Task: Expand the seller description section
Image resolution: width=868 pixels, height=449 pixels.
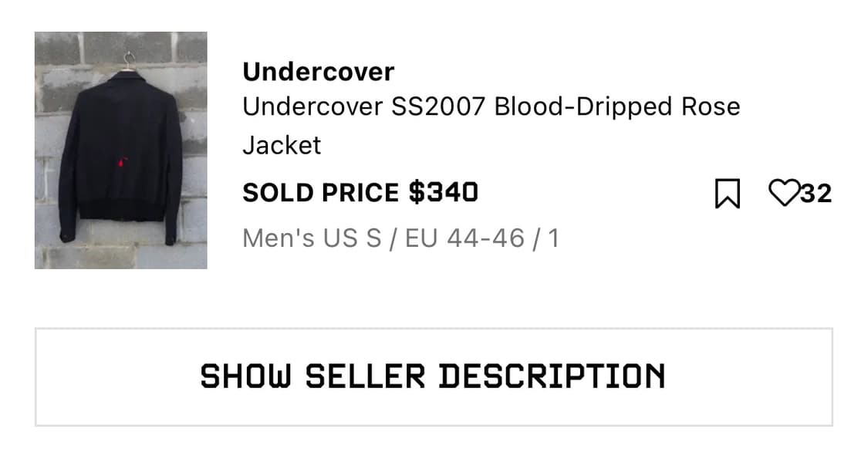Action: coord(433,376)
